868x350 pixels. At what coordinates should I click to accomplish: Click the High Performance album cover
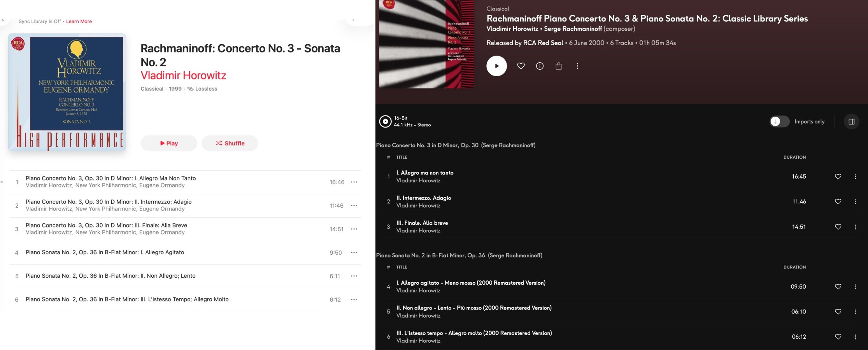coord(67,92)
